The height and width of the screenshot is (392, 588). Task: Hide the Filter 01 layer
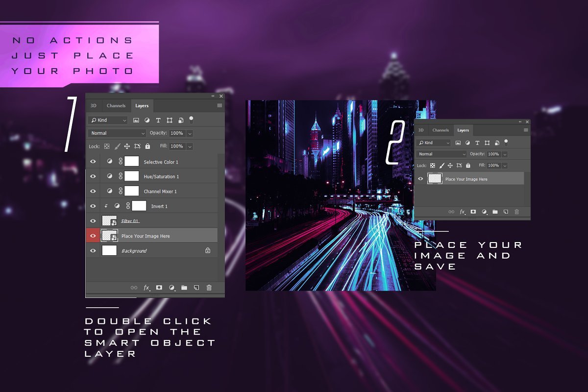[x=93, y=221]
